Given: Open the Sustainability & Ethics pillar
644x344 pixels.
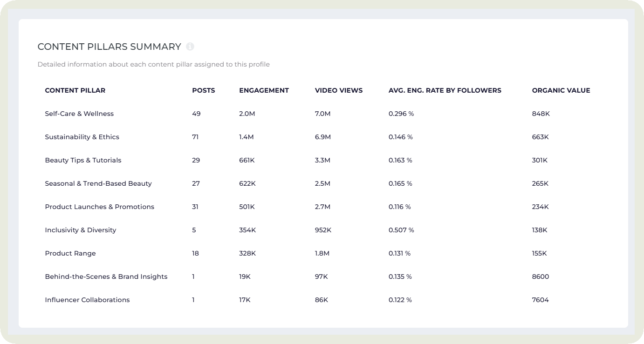Looking at the screenshot, I should (82, 137).
